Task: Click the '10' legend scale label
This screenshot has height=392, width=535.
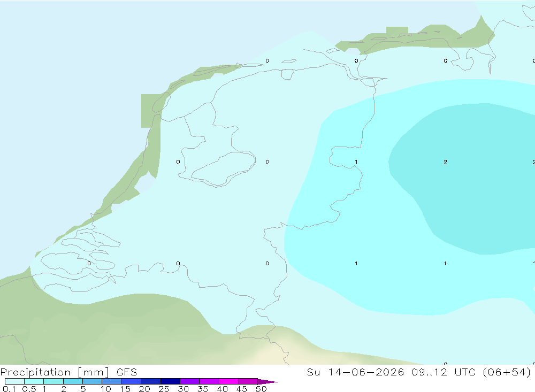Action: pos(105,389)
